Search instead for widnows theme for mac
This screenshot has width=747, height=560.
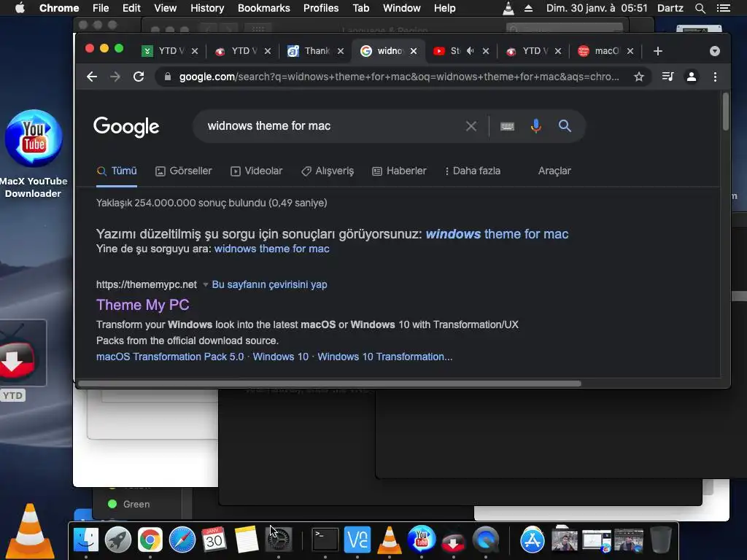click(271, 249)
